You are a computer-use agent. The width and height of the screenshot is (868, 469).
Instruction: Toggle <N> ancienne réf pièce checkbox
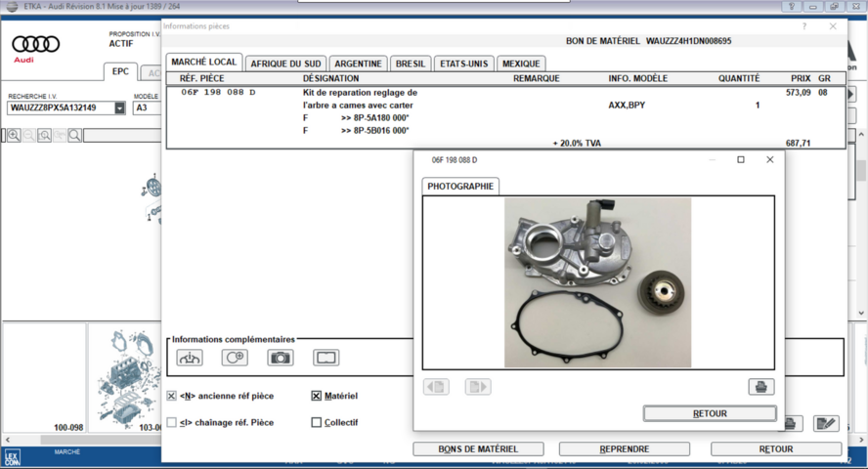172,396
